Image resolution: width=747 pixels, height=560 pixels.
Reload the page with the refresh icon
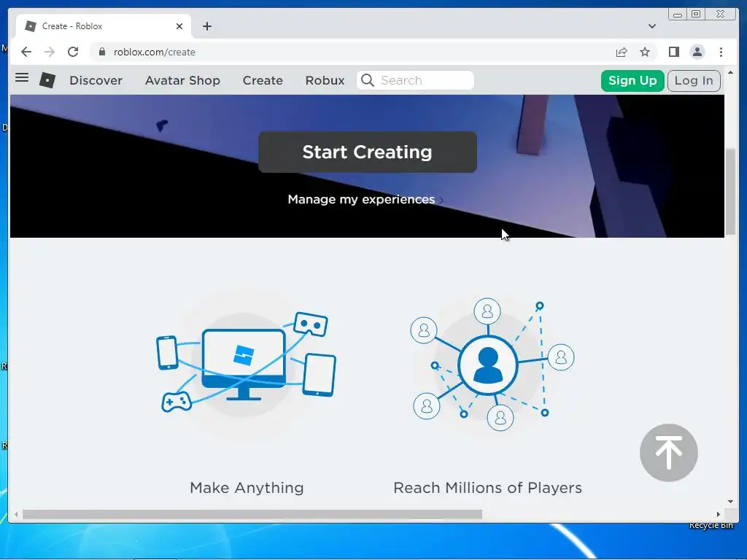73,52
